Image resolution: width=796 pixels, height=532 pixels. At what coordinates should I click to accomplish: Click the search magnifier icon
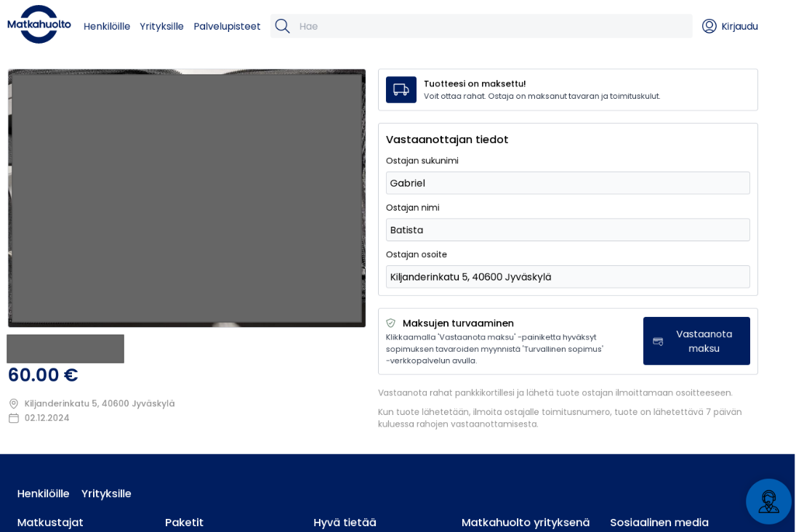(x=282, y=26)
